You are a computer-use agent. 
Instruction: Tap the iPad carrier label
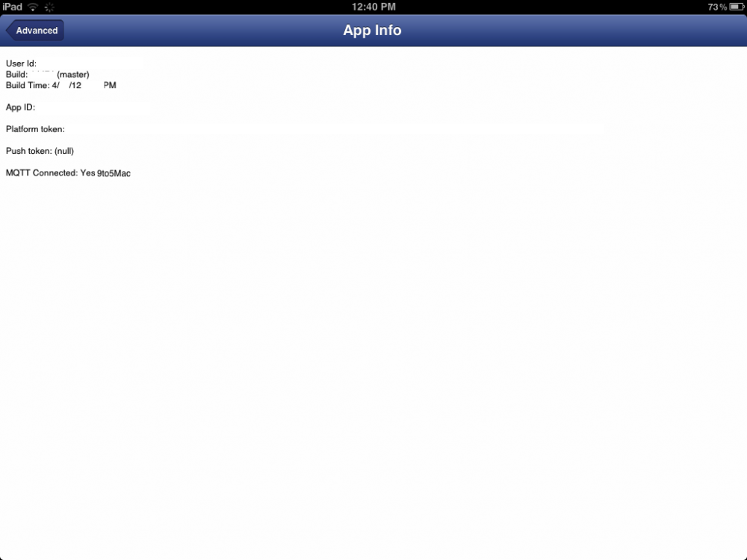pyautogui.click(x=13, y=7)
